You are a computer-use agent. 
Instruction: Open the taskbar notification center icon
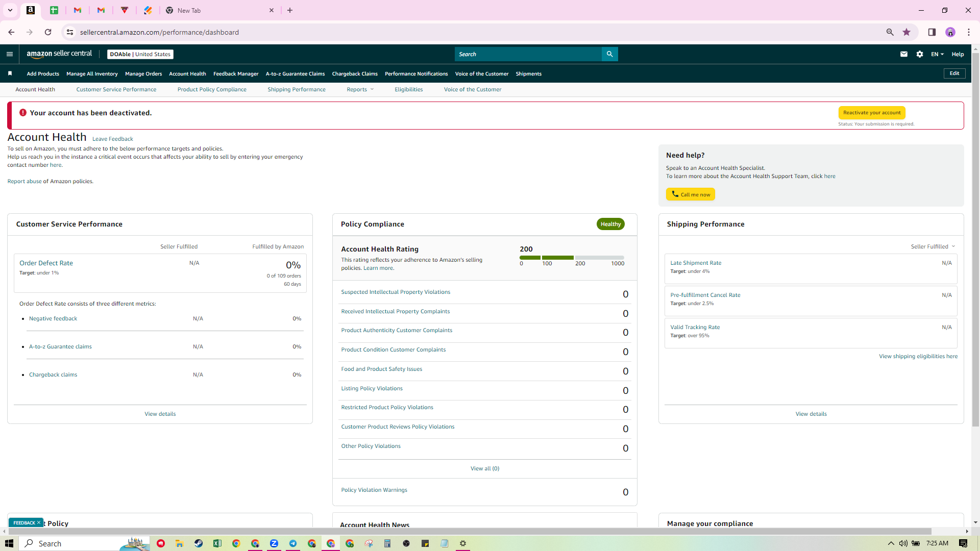963,543
